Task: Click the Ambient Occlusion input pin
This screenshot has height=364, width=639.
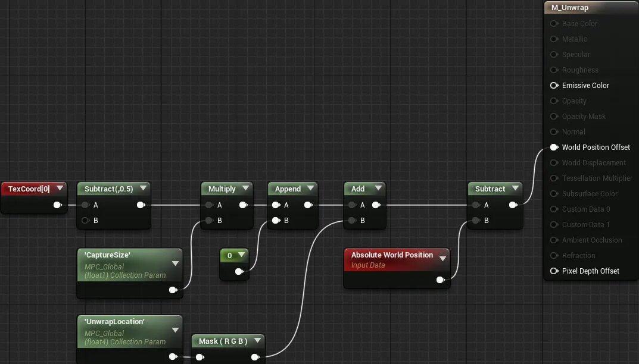Action: coord(554,240)
